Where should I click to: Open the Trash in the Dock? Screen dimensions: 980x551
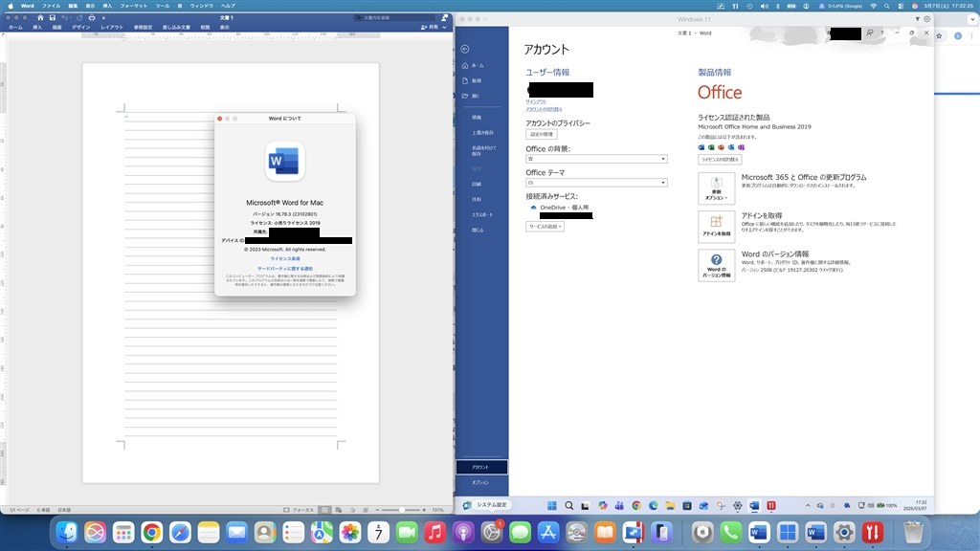[914, 532]
